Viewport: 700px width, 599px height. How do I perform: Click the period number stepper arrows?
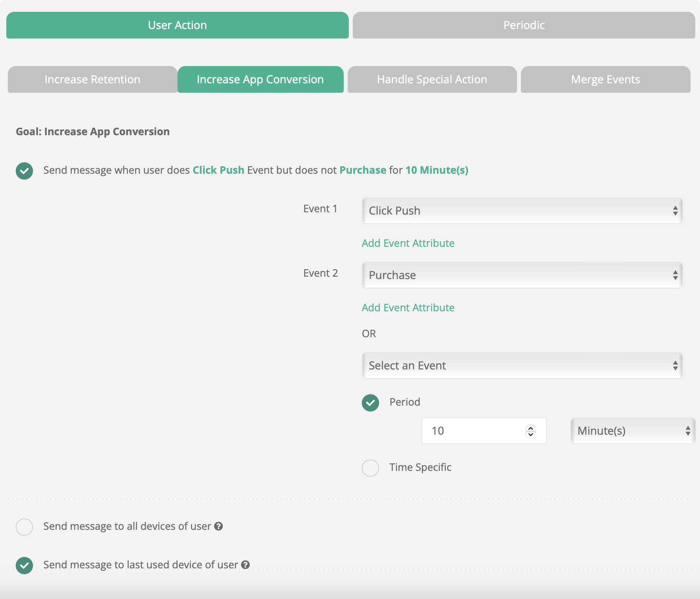pyautogui.click(x=530, y=431)
